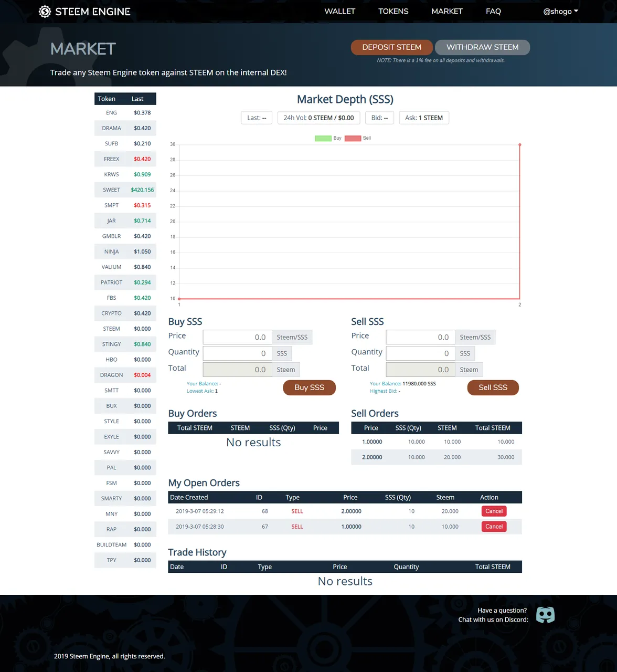This screenshot has height=672, width=617.
Task: Select the NINJA token row
Action: 125,251
